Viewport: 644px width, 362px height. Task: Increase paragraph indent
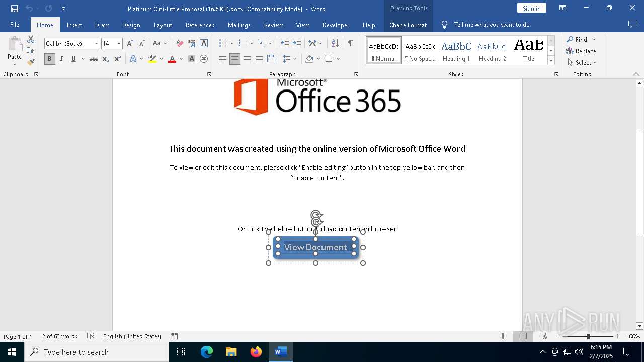coord(297,43)
